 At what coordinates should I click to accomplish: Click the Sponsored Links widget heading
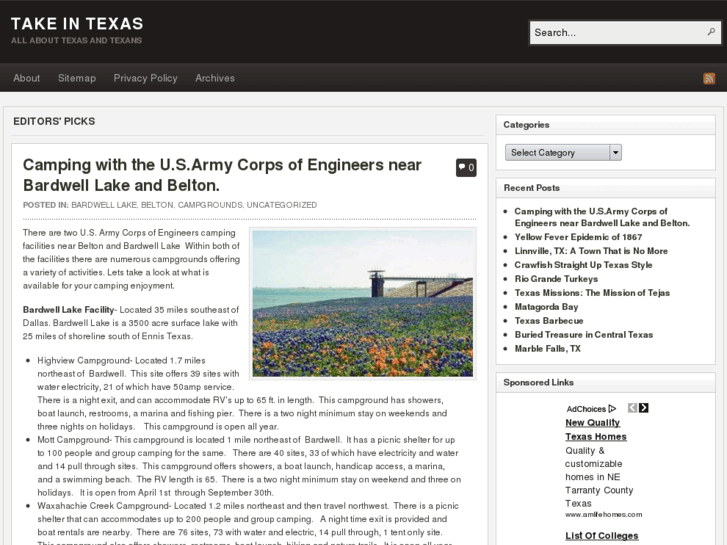pyautogui.click(x=538, y=382)
